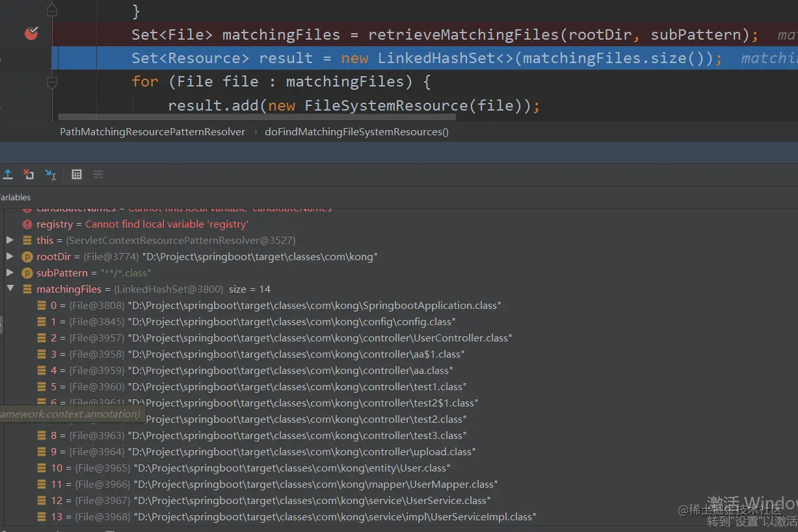Expand the subPattern variable node
The width and height of the screenshot is (798, 532).
pyautogui.click(x=10, y=273)
